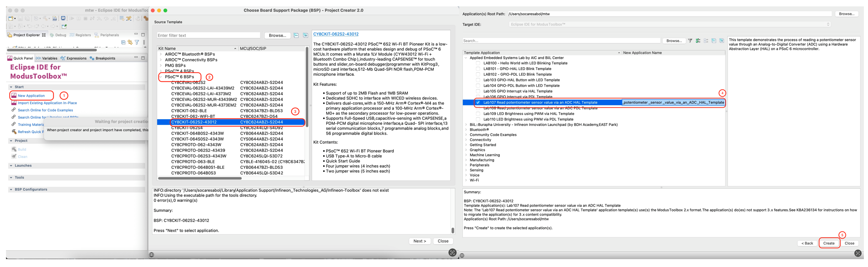Switch to the Variables tab

click(x=47, y=58)
